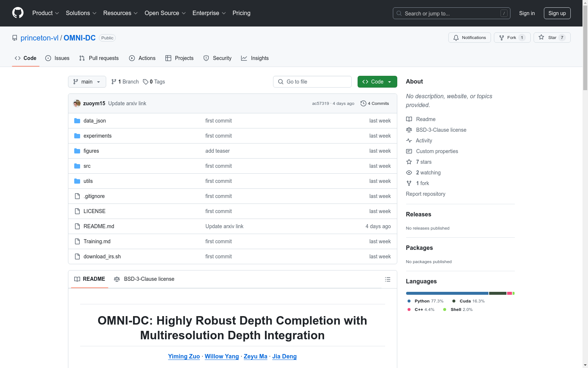Screen dimensions: 588x368
Task: Star the OMNI-DC repository
Action: click(x=552, y=38)
